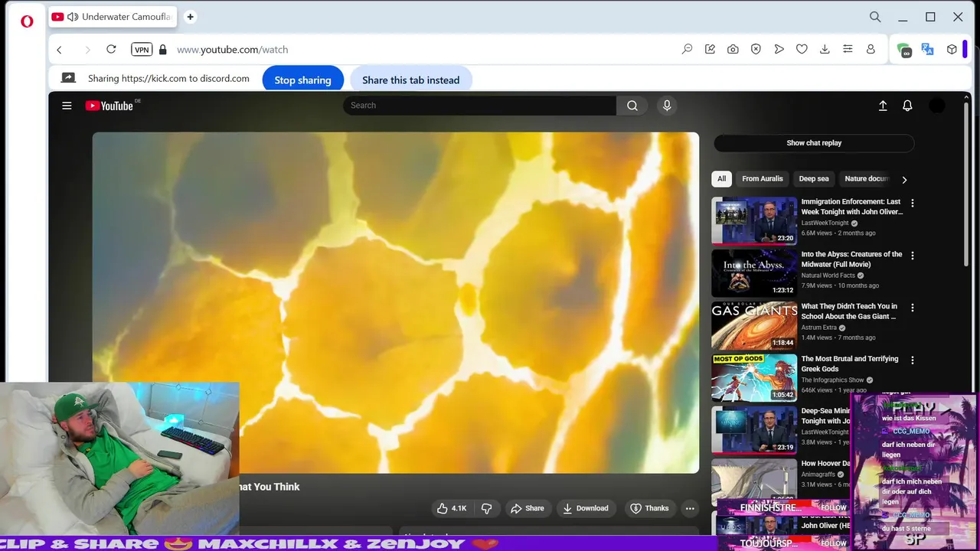Click the YouTube search magnifier button

click(x=632, y=106)
